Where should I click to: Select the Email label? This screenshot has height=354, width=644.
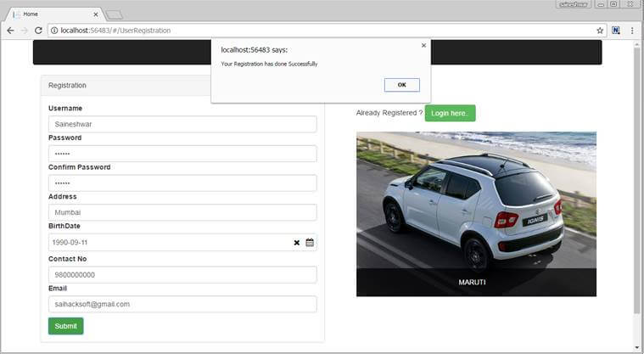coord(58,289)
